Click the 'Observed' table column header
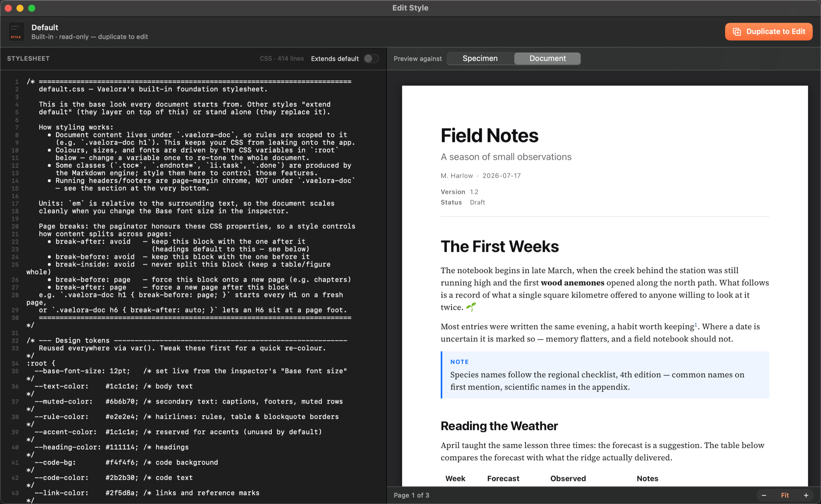 coord(568,479)
